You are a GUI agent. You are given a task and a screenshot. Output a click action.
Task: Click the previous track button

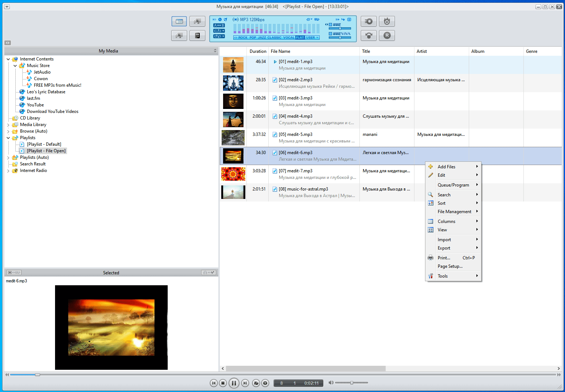214,383
